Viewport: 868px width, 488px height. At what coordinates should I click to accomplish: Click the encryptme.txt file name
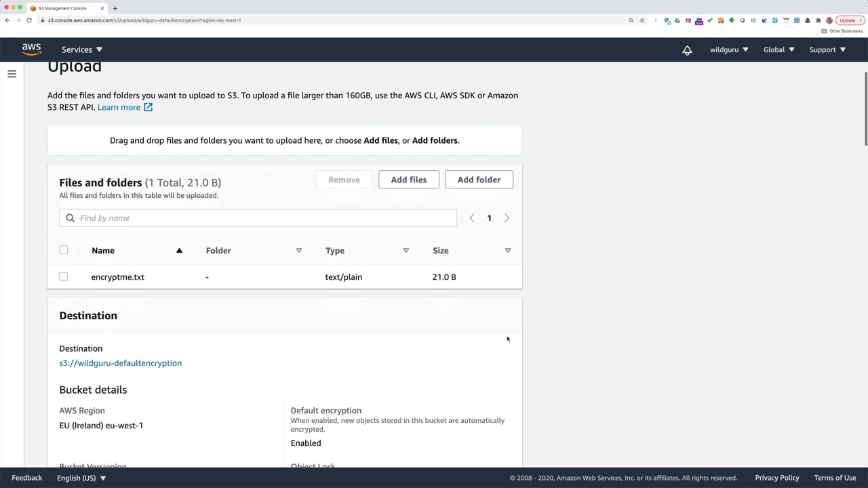tap(117, 277)
